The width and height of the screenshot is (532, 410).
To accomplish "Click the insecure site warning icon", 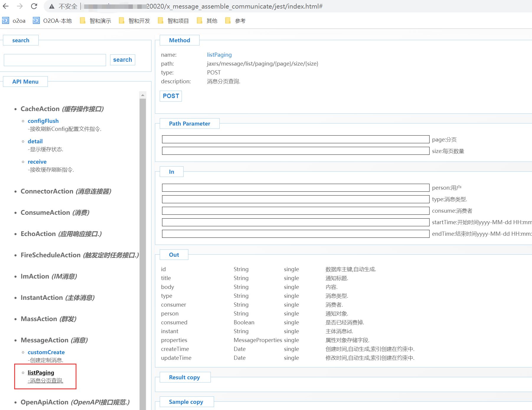I will point(52,6).
